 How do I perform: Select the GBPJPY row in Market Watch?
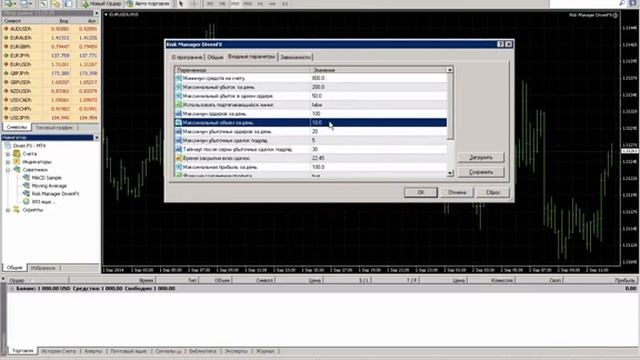coord(50,73)
